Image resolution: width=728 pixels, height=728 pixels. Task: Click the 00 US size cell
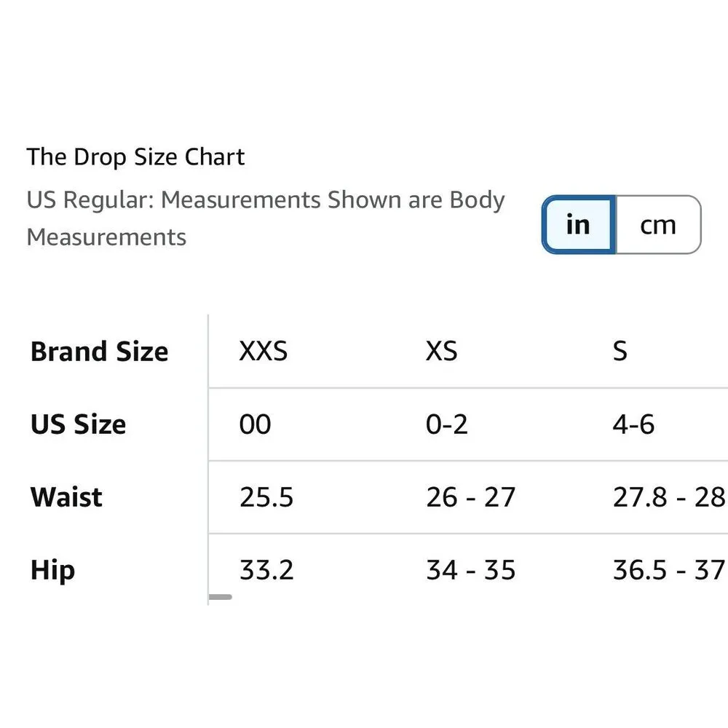click(x=256, y=424)
